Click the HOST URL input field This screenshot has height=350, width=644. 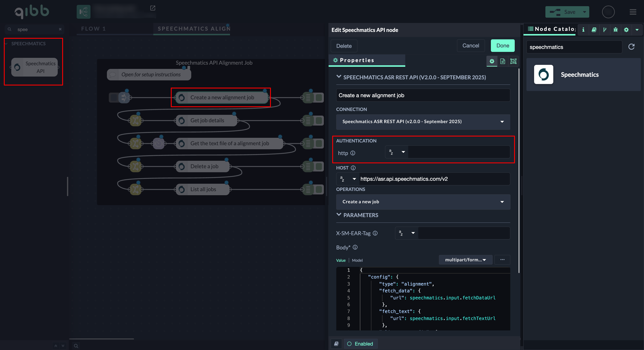point(434,179)
